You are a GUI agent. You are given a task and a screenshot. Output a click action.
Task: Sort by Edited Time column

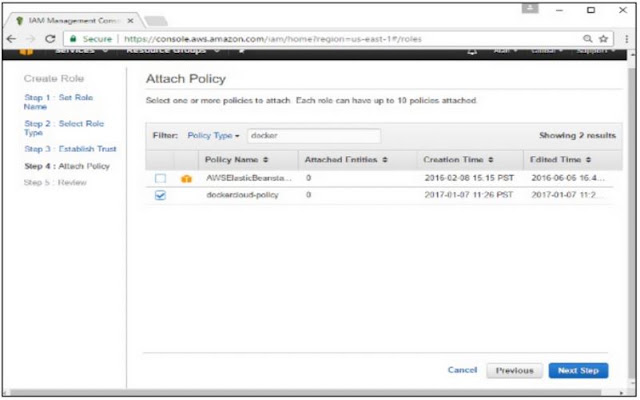tap(560, 160)
